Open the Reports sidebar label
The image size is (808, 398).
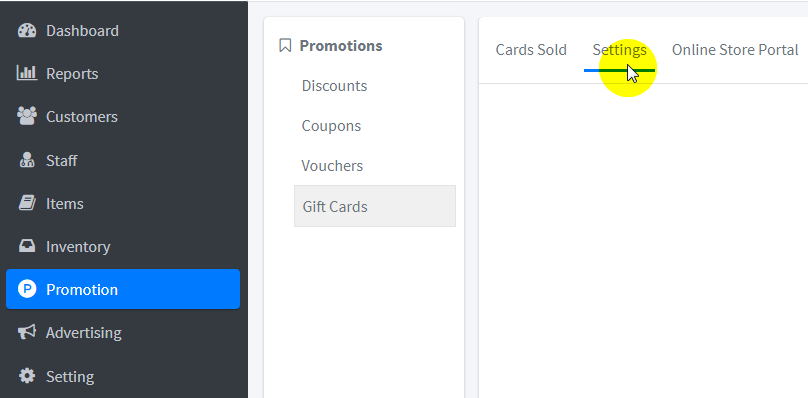(x=72, y=74)
